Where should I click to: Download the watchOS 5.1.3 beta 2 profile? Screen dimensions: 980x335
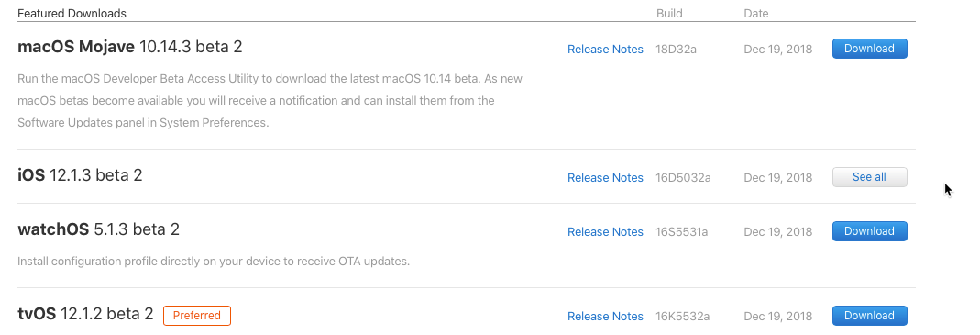click(x=869, y=231)
